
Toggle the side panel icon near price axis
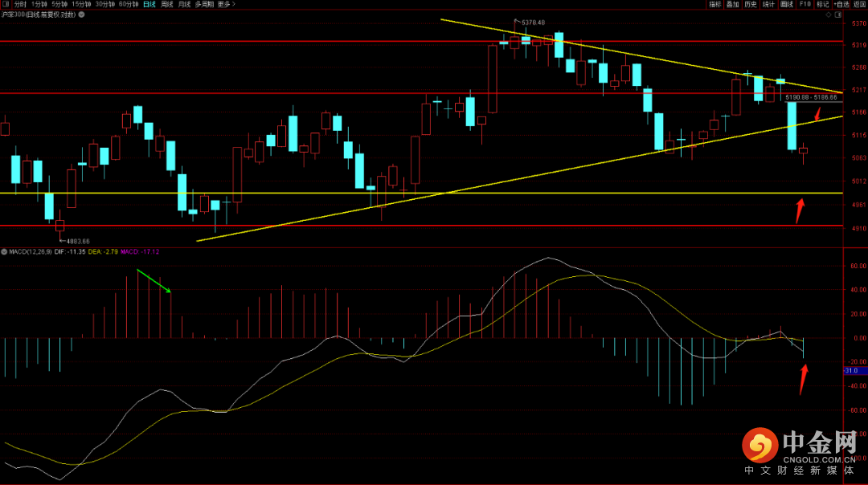pos(838,15)
